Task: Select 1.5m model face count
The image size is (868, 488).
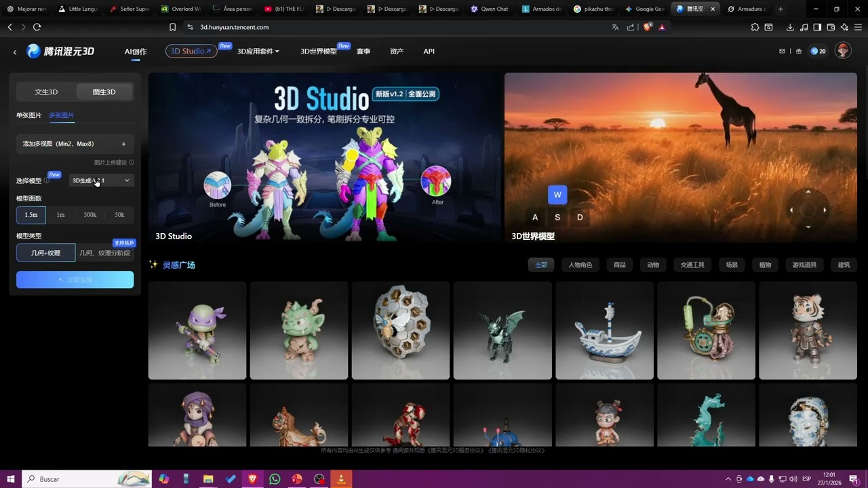Action: point(31,215)
